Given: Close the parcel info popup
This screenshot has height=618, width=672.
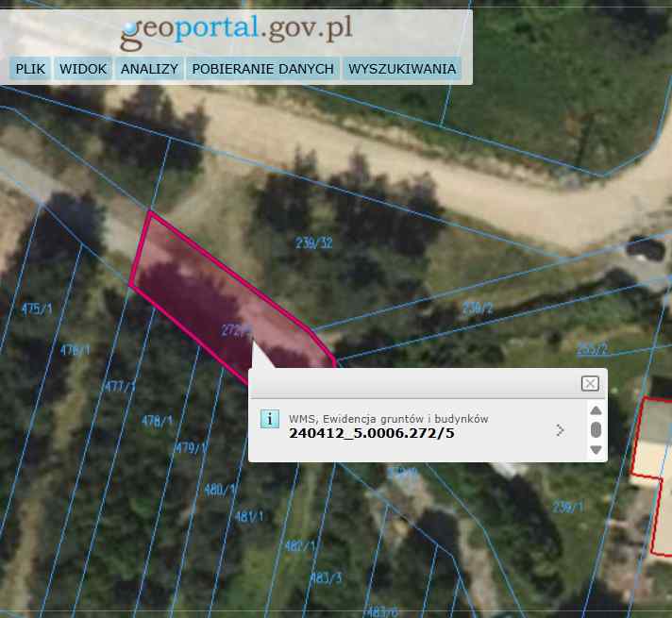Looking at the screenshot, I should pyautogui.click(x=590, y=383).
